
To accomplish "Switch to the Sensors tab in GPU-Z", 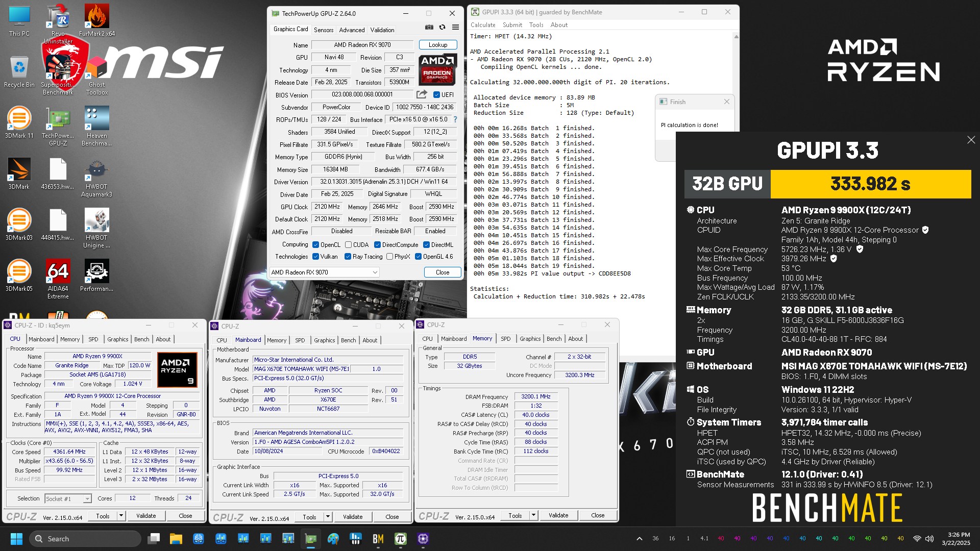I will click(324, 30).
